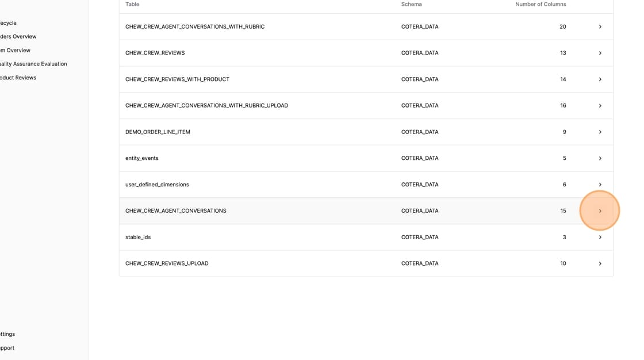Viewport: 644px width, 360px height.
Task: Select the entity_events table name
Action: point(141,158)
